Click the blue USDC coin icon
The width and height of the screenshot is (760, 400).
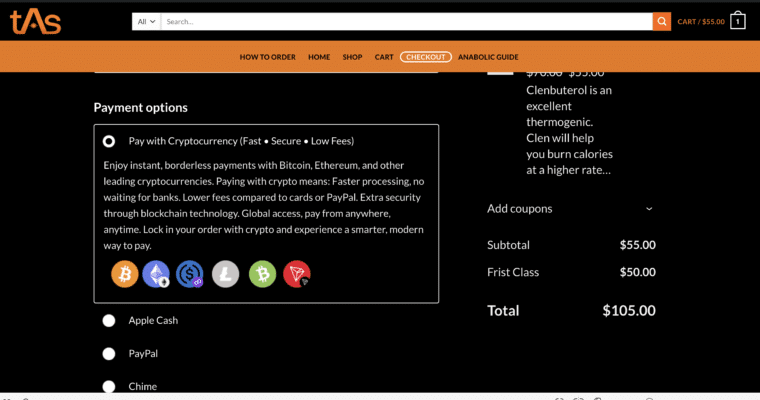(190, 274)
